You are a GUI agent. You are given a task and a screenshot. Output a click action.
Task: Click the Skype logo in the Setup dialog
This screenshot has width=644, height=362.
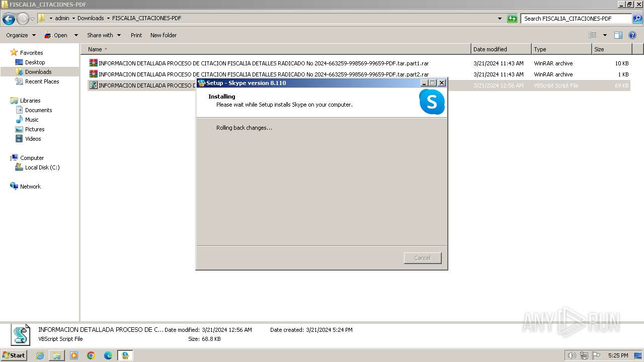click(x=432, y=102)
